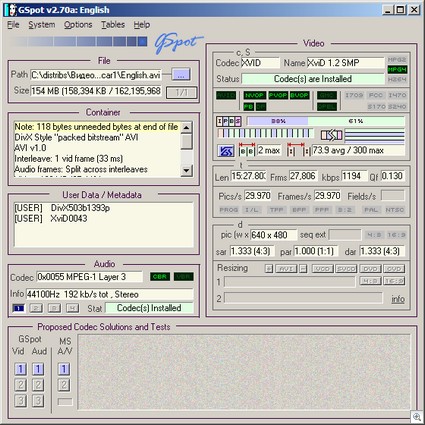This screenshot has height=425, width=425.
Task: Open the resizing info link
Action: (x=398, y=299)
